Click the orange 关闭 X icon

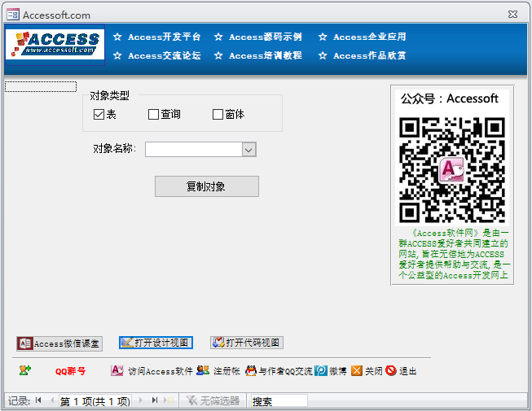(x=357, y=370)
